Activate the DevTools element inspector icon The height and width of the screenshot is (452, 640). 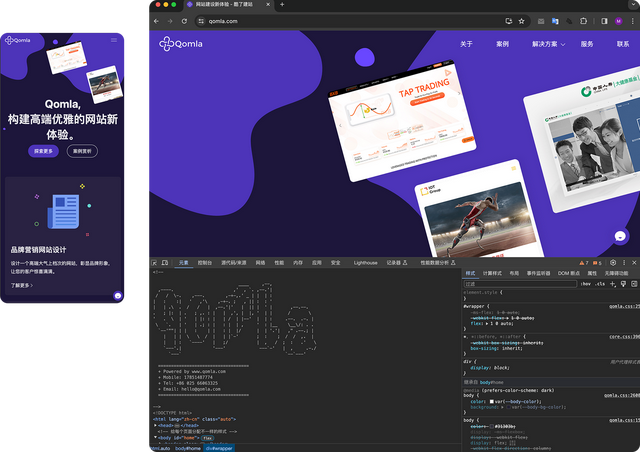tap(154, 263)
